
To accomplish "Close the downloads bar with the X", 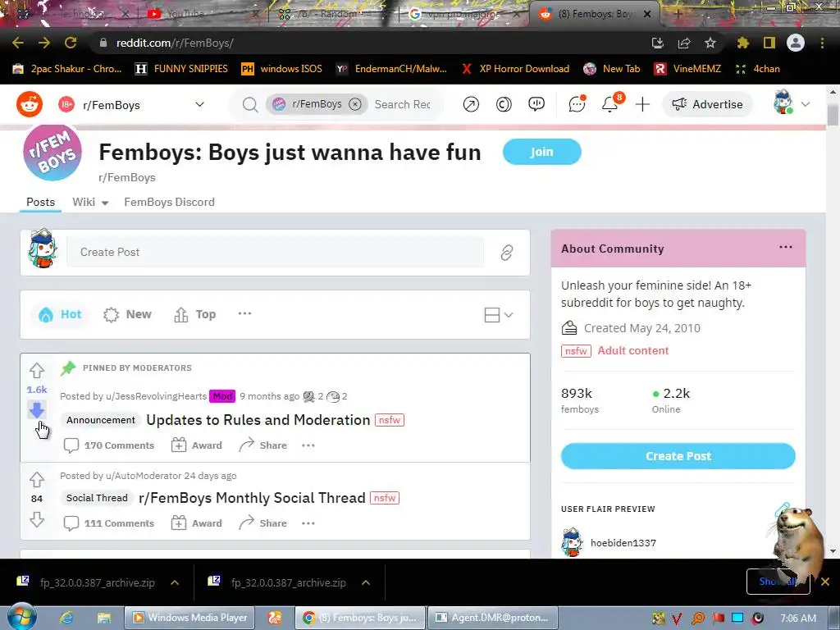I will pos(825,582).
